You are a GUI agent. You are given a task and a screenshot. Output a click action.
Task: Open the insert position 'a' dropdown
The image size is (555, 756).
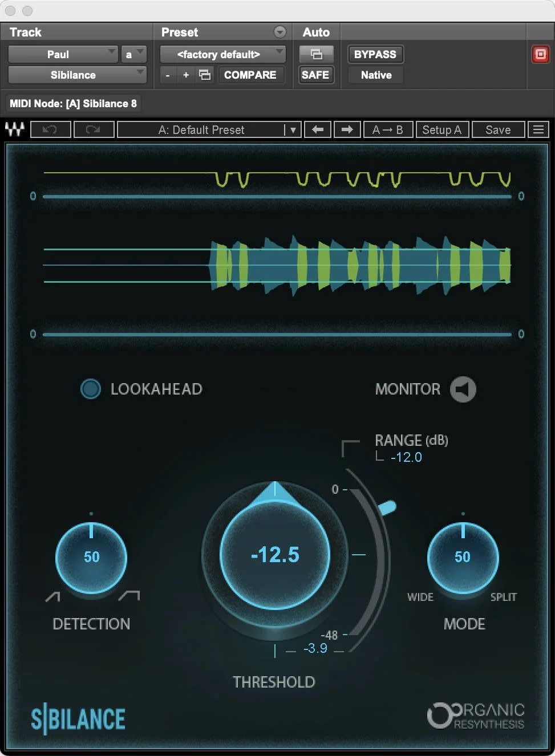coord(133,54)
